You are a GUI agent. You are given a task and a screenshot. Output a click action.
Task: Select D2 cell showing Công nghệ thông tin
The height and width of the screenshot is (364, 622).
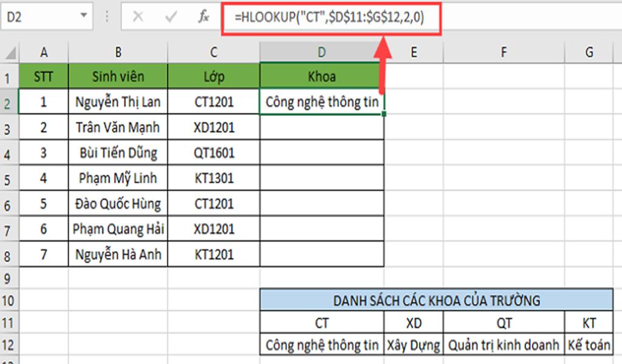[322, 102]
